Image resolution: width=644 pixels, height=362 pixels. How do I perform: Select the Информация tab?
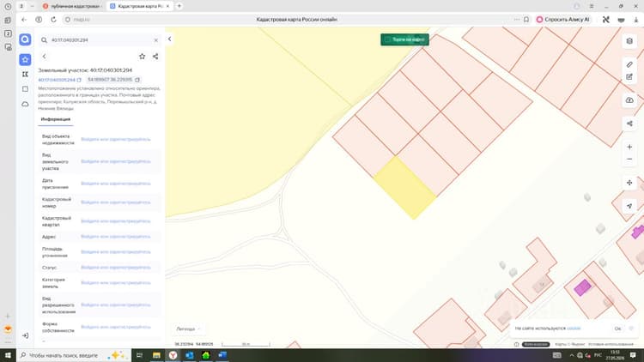56,119
